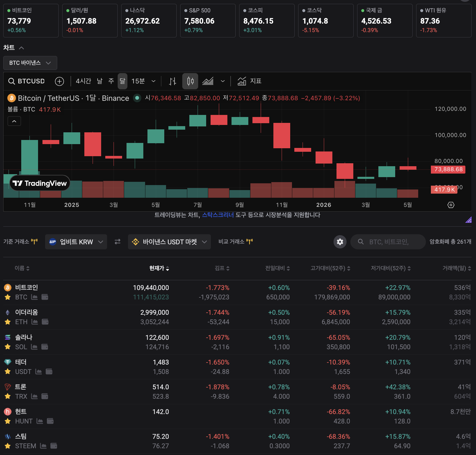Open chart settings hexagon icon

click(x=451, y=205)
